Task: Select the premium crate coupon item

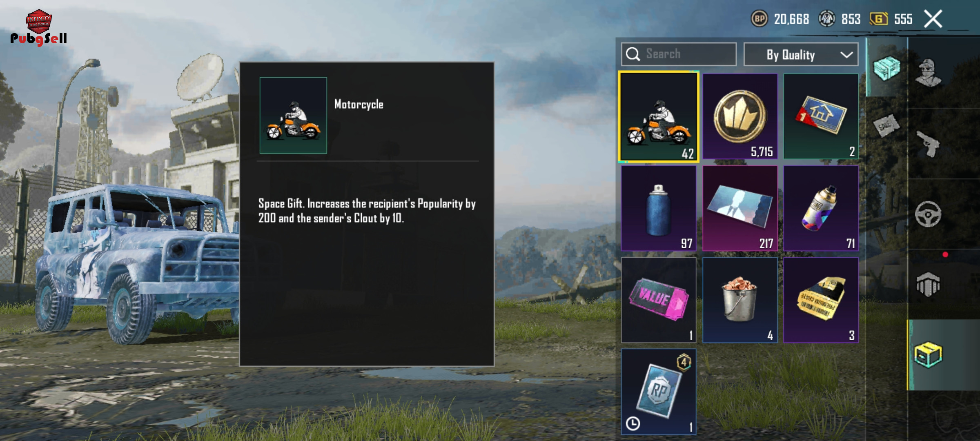Action: [x=821, y=300]
